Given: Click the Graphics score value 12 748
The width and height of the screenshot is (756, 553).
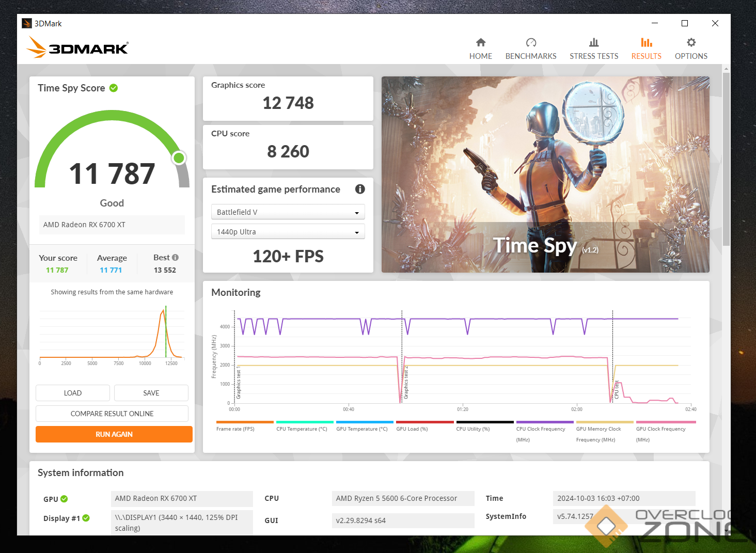Looking at the screenshot, I should pyautogui.click(x=288, y=103).
